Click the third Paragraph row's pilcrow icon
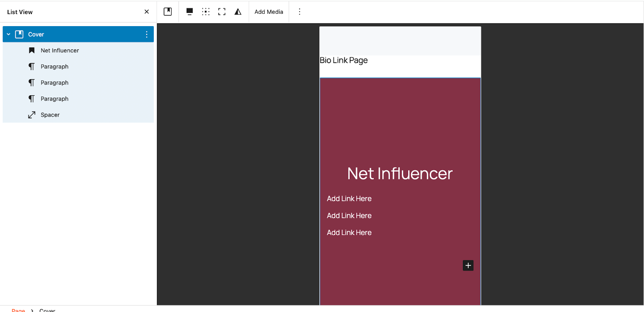This screenshot has height=312, width=644. pyautogui.click(x=32, y=99)
